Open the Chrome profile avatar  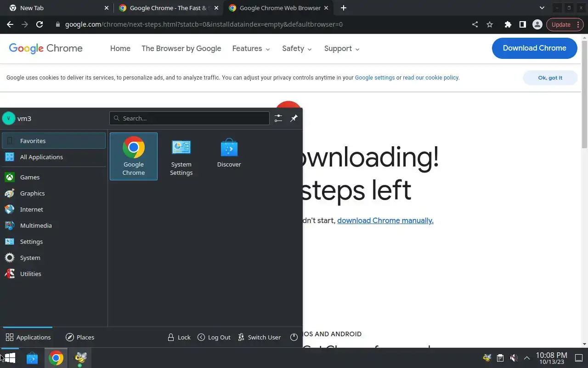[537, 24]
